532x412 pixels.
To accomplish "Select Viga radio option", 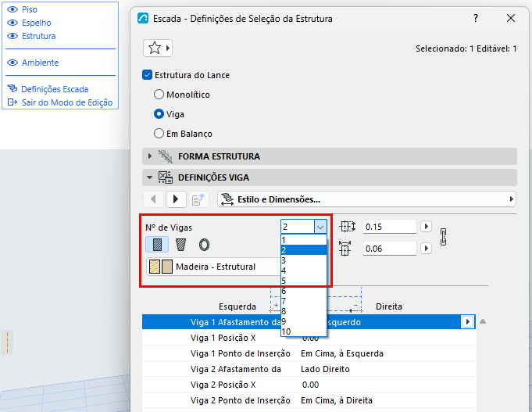I will 159,114.
